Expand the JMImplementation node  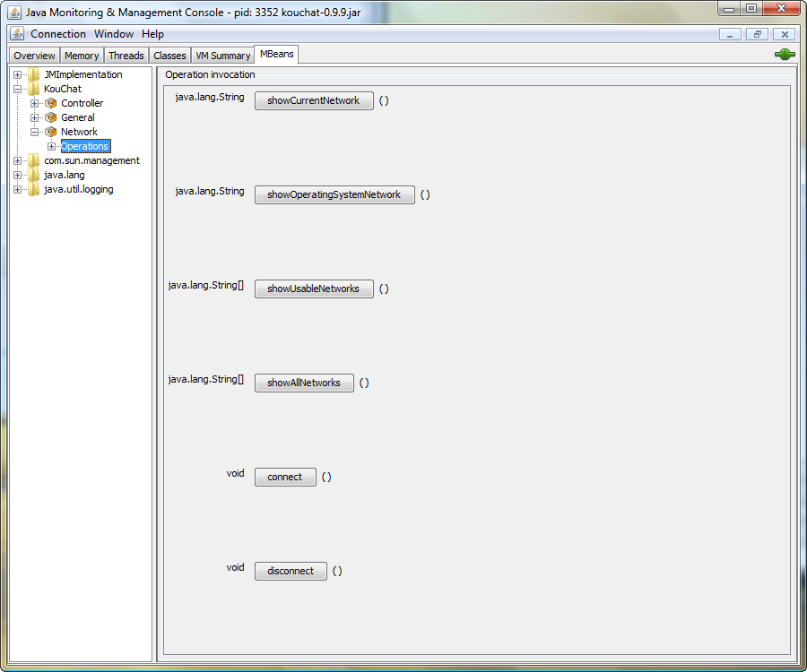18,74
